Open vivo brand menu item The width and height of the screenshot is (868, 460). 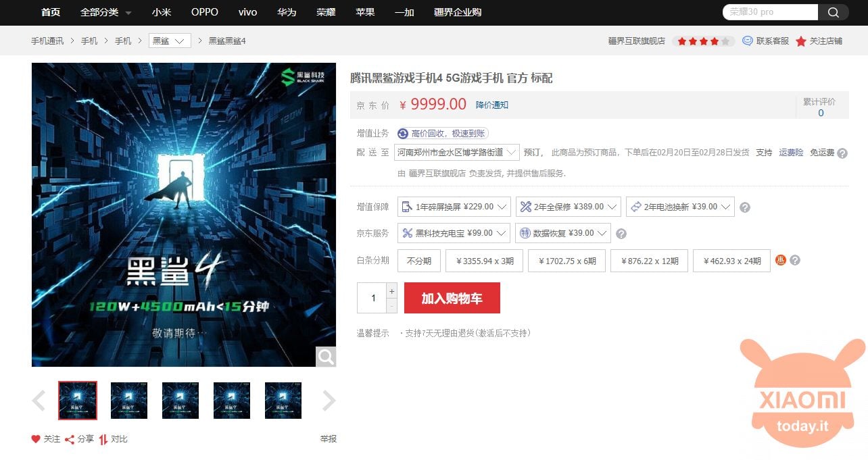tap(248, 12)
